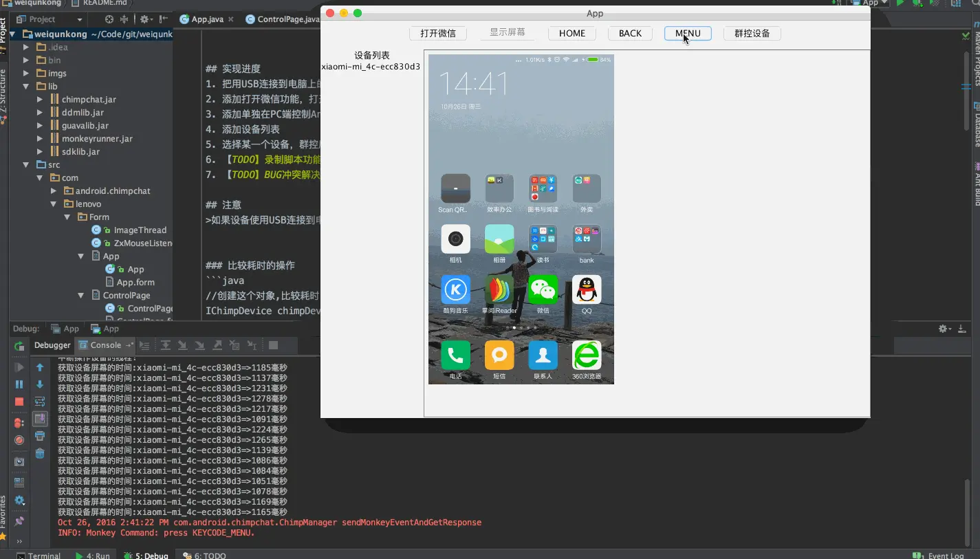Toggle scroll to end in console
Screen dimensions: 980x559
pyautogui.click(x=40, y=419)
